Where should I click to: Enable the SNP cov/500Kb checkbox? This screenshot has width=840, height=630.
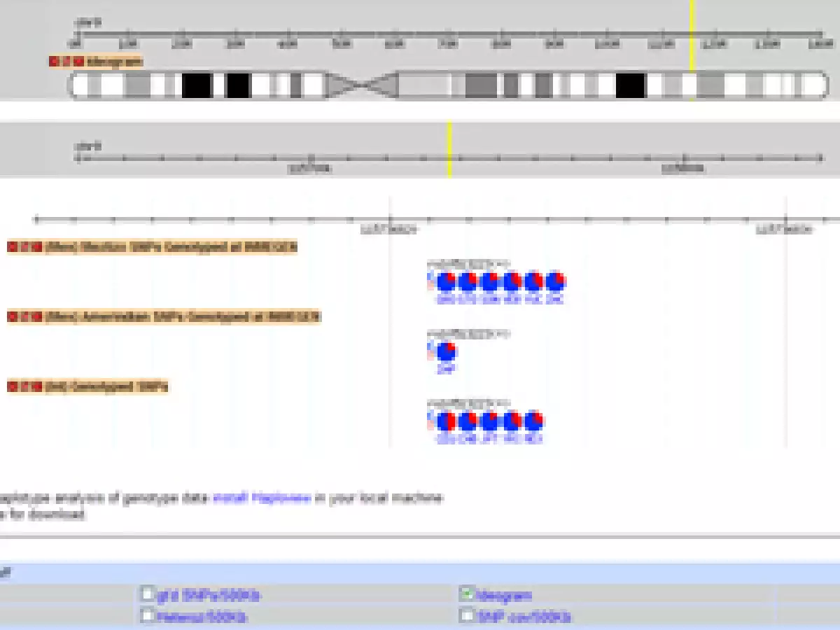pyautogui.click(x=466, y=615)
